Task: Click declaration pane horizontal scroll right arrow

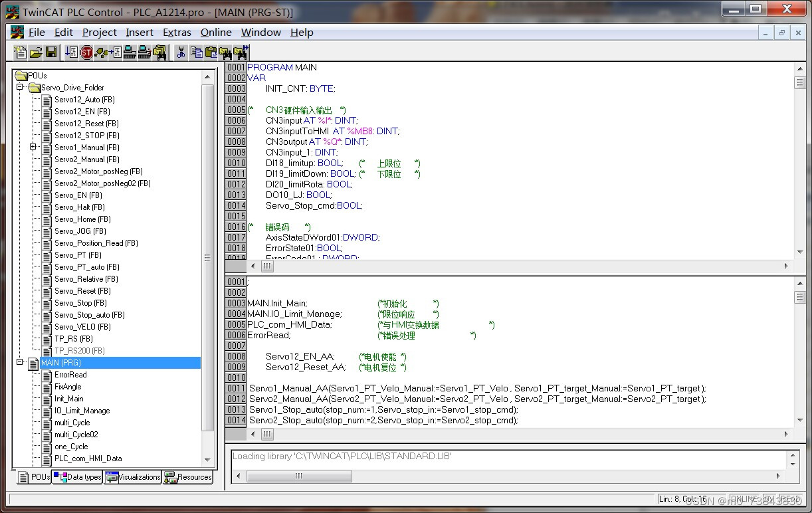Action: (786, 266)
